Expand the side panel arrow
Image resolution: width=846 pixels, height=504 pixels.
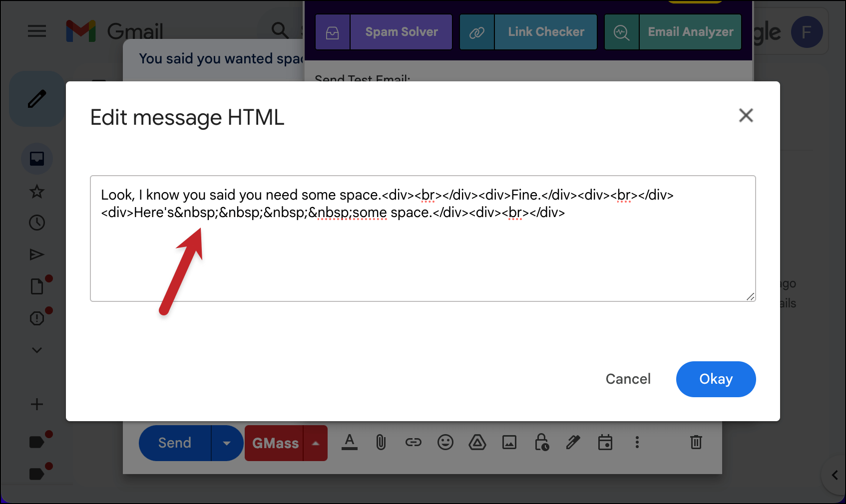pos(835,475)
